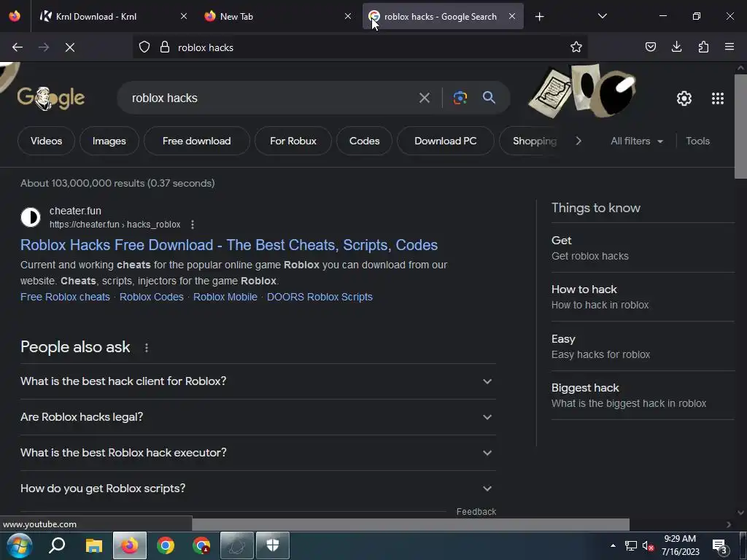Open the first Chrome taskbar icon
The image size is (747, 560).
166,545
